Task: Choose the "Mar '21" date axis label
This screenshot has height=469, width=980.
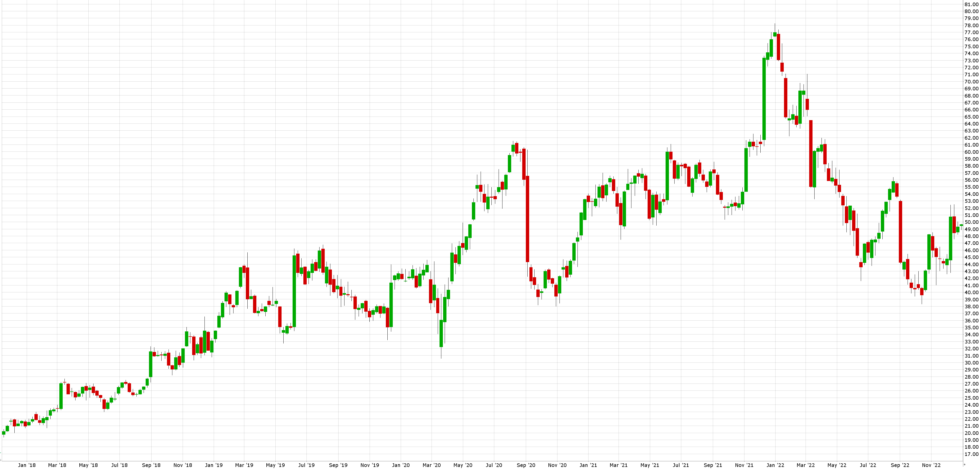Action: click(x=619, y=465)
